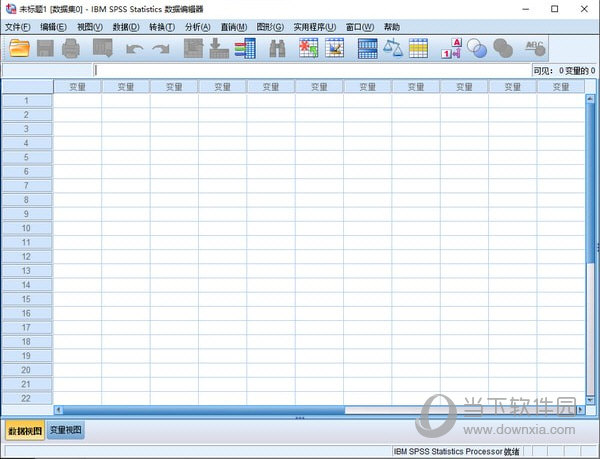This screenshot has height=459, width=600.
Task: Open the 窗口(W) menu
Action: pos(360,27)
